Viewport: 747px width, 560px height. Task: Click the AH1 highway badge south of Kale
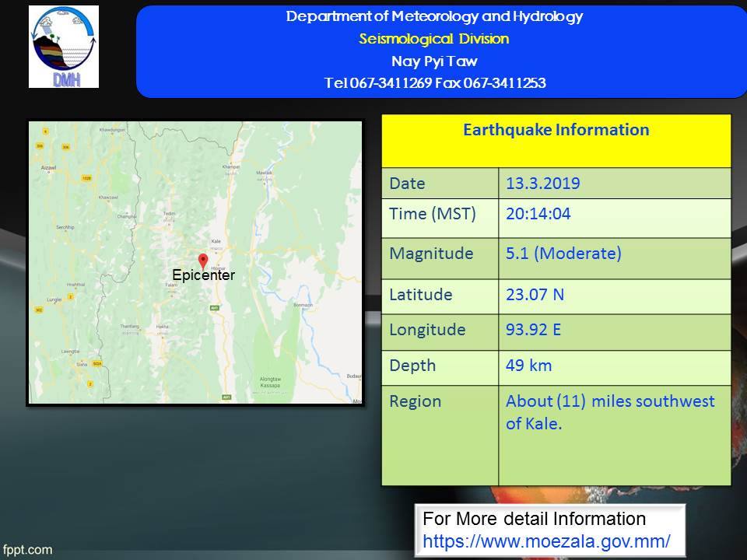click(x=214, y=308)
